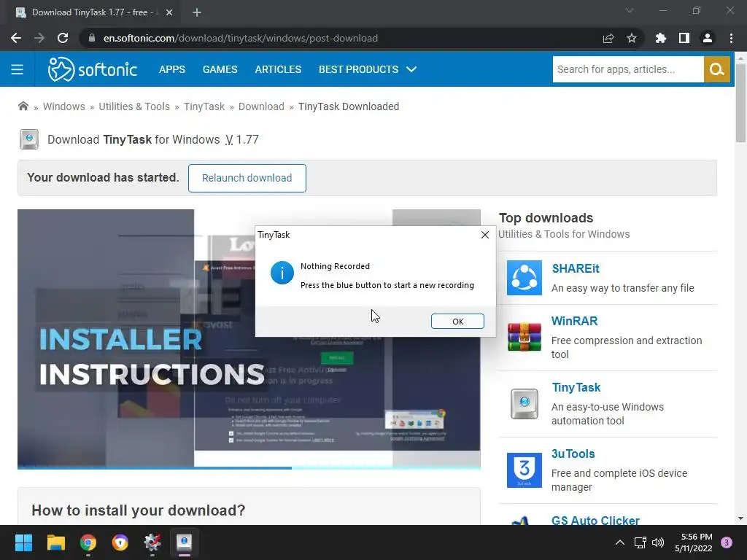Open the APPS menu

tap(172, 69)
